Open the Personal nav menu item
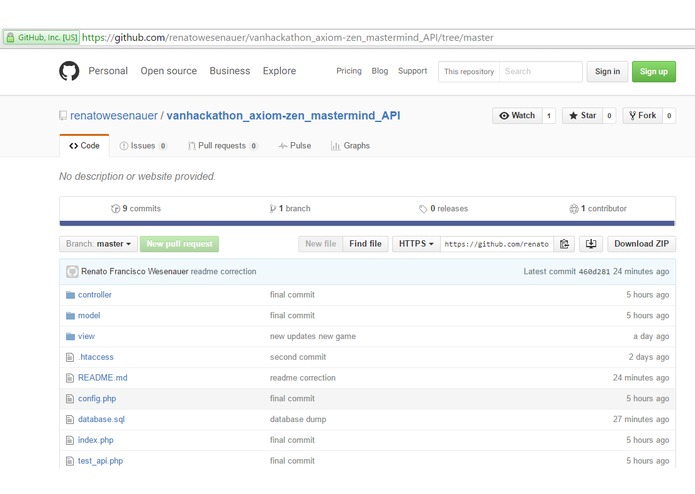 [108, 71]
